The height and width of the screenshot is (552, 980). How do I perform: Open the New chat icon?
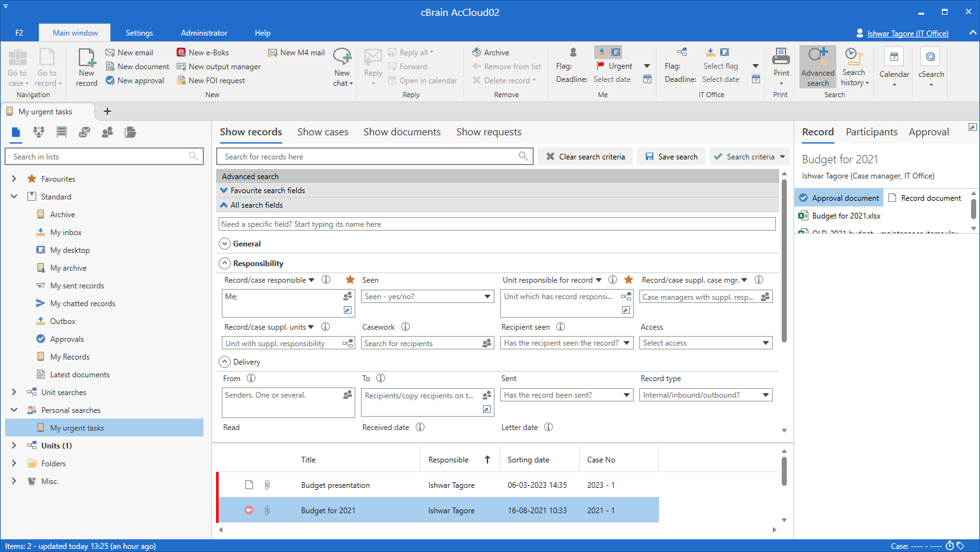pyautogui.click(x=343, y=66)
